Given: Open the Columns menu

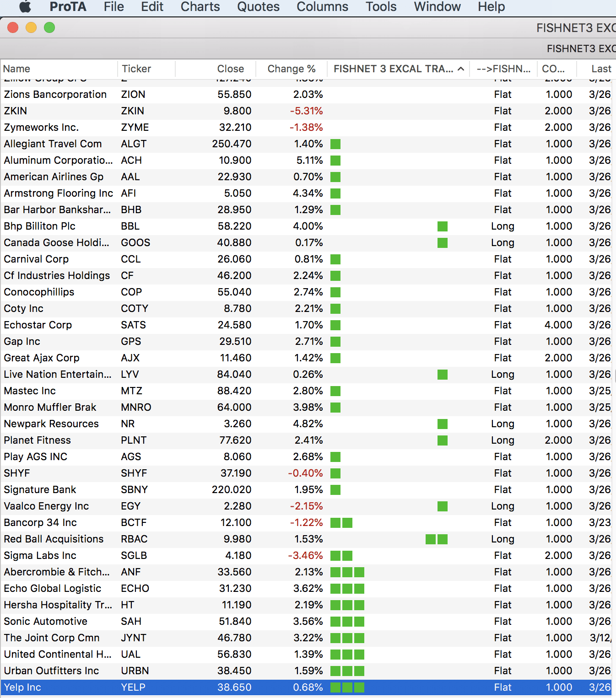Looking at the screenshot, I should point(323,7).
